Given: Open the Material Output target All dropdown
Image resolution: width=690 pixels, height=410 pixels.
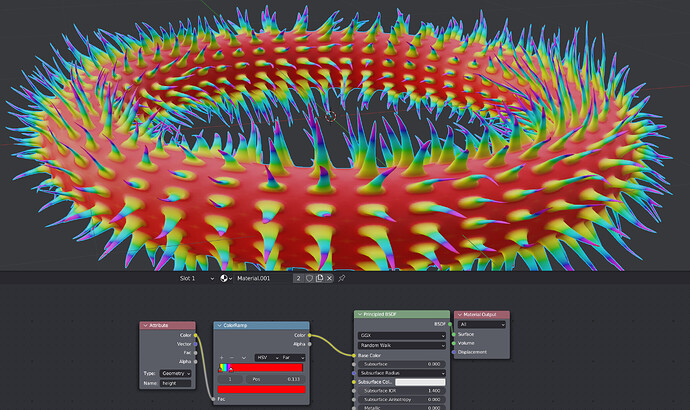Looking at the screenshot, I should click(482, 325).
